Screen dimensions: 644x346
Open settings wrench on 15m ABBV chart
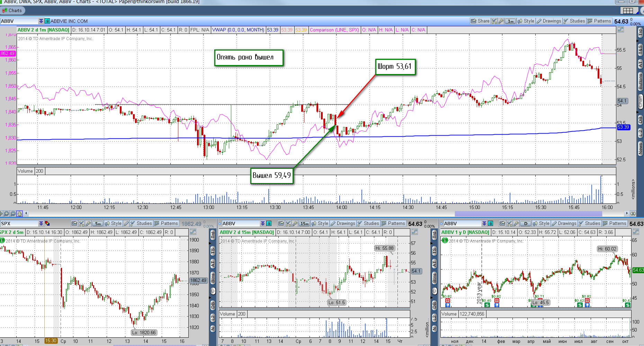[x=295, y=224]
